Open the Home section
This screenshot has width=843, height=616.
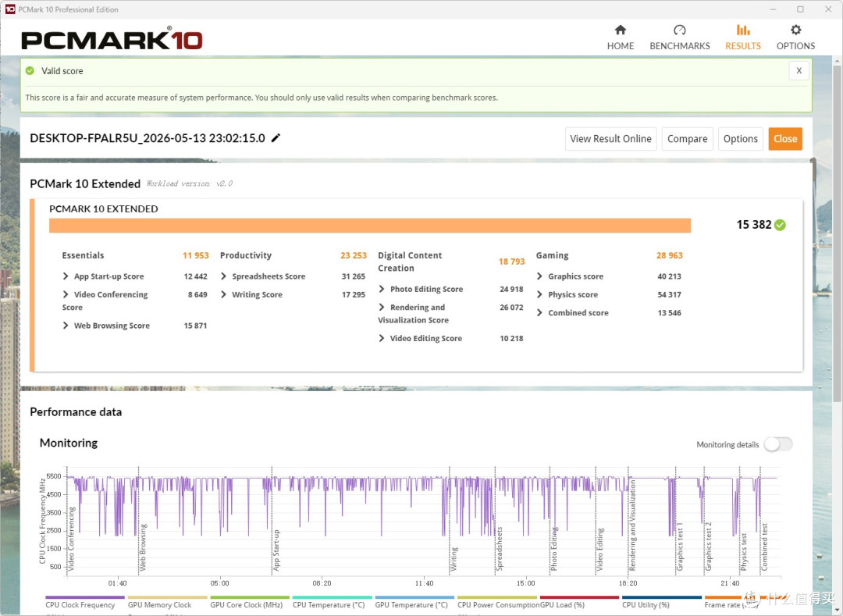click(621, 37)
